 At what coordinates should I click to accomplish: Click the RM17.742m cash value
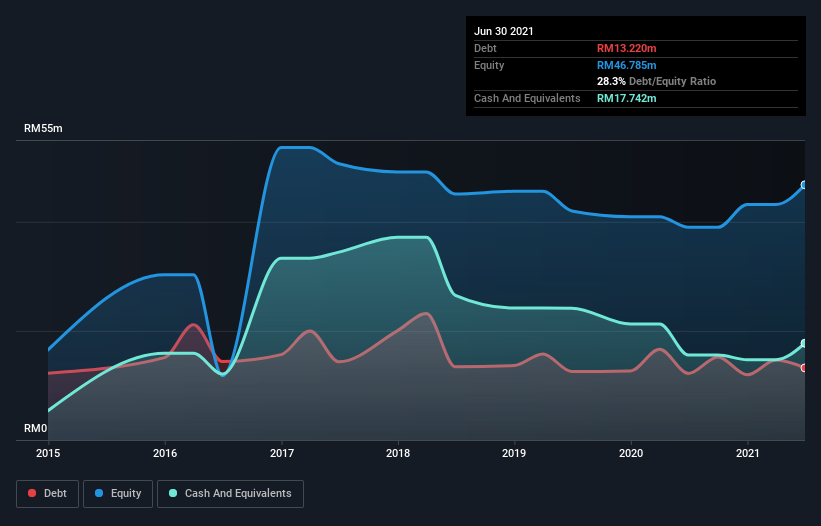[627, 98]
